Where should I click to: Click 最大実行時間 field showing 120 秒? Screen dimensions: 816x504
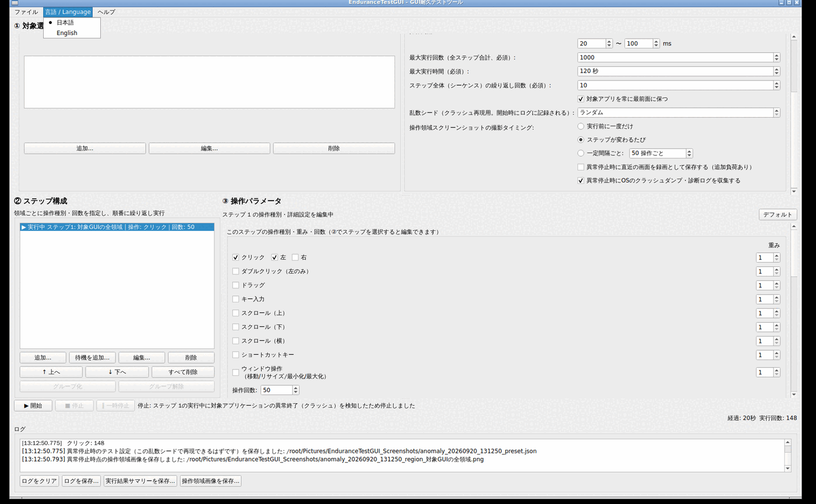(678, 71)
